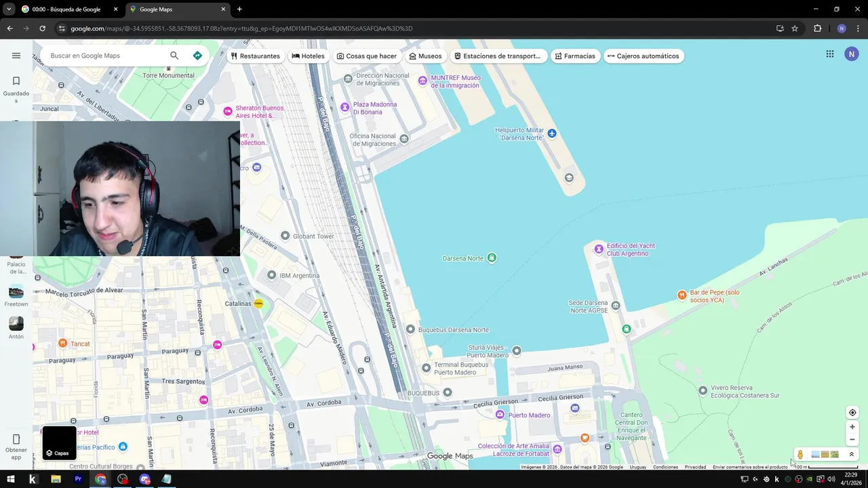Open the Google account avatar in Maps
Screen dimensions: 868x488
(x=852, y=54)
